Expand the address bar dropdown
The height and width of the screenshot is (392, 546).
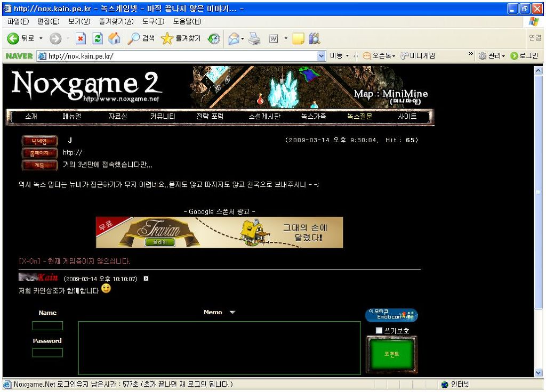tap(322, 55)
